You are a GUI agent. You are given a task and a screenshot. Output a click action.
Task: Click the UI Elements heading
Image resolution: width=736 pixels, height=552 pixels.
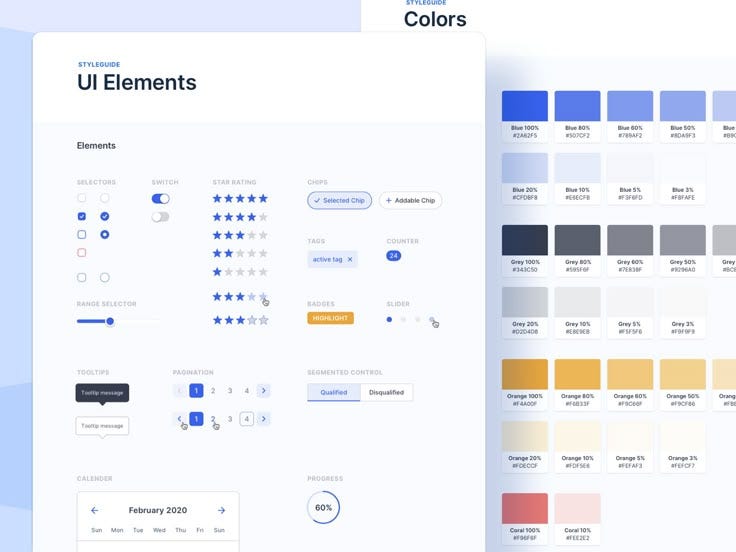pyautogui.click(x=137, y=83)
